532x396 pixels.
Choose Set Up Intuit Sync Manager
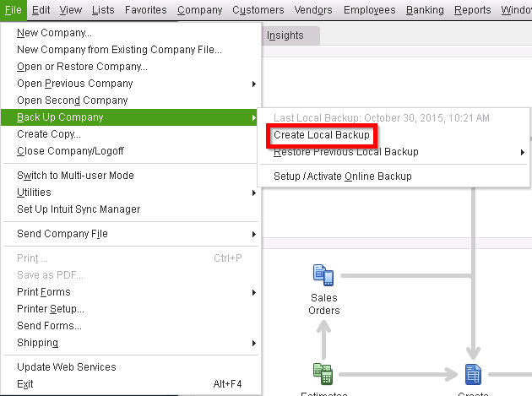131,209
